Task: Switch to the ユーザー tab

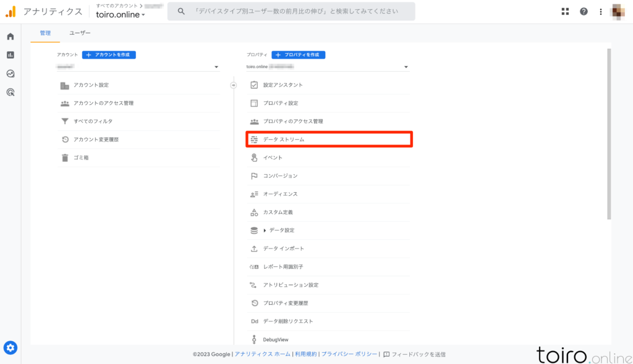Action: [80, 33]
